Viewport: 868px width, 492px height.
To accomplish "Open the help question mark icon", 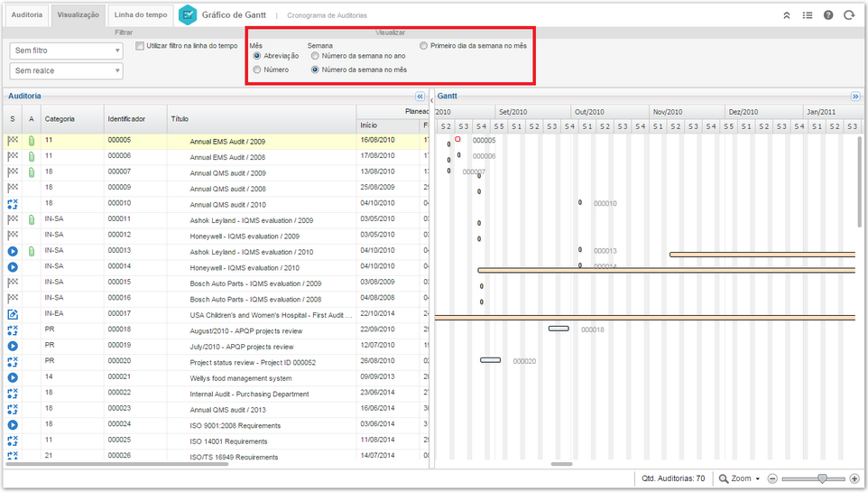I will pos(828,15).
